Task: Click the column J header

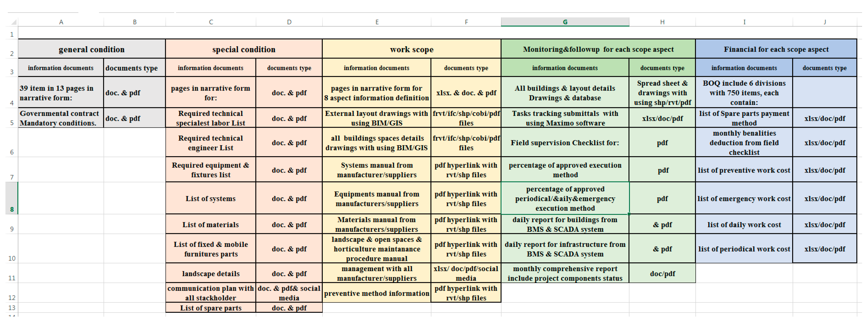Action: tap(825, 22)
